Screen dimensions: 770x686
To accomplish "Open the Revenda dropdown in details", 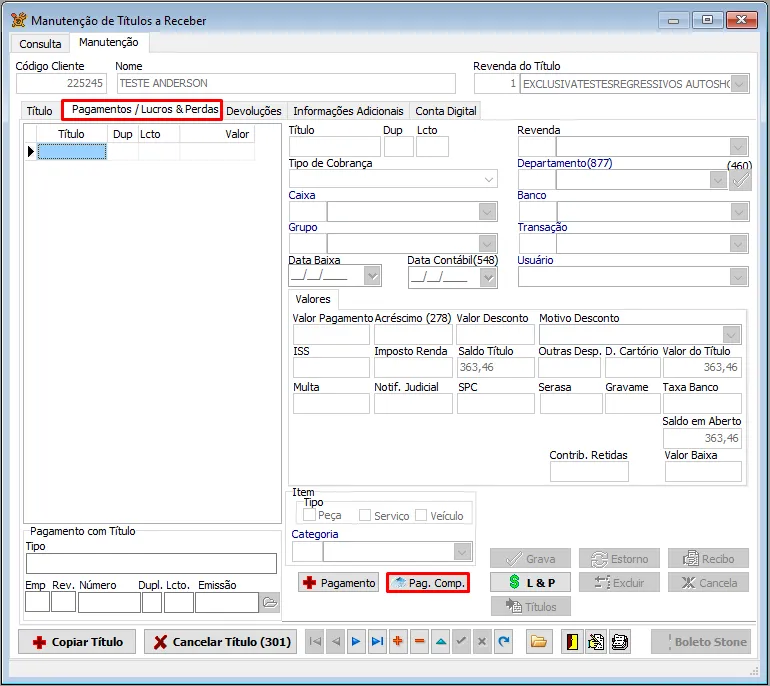I will tap(739, 146).
